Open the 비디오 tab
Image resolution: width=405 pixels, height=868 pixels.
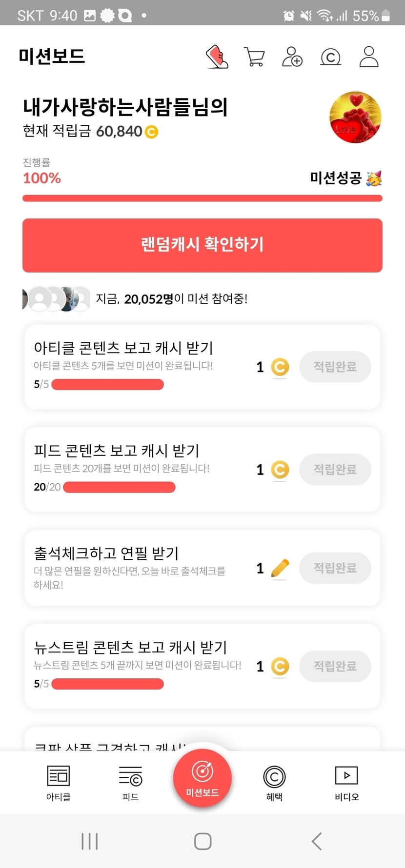(346, 783)
